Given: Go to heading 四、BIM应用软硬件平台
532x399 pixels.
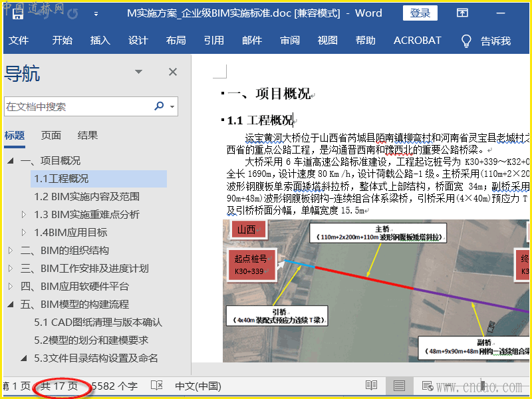Looking at the screenshot, I should click(x=74, y=287).
